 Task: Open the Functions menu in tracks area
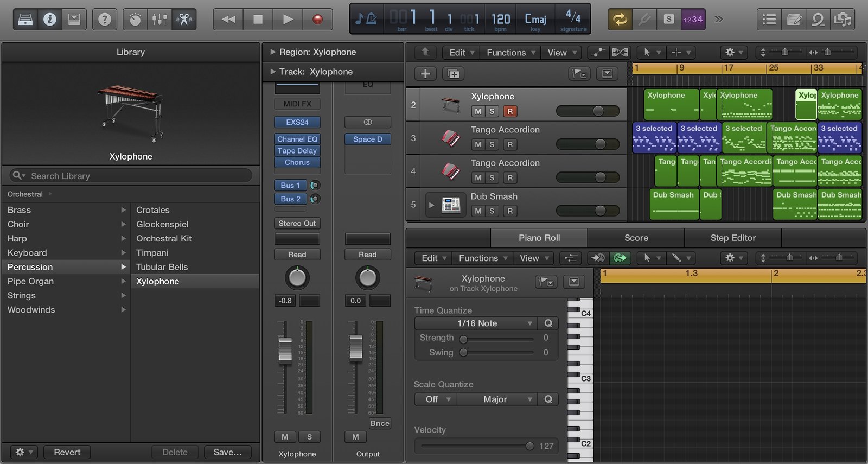tap(511, 53)
